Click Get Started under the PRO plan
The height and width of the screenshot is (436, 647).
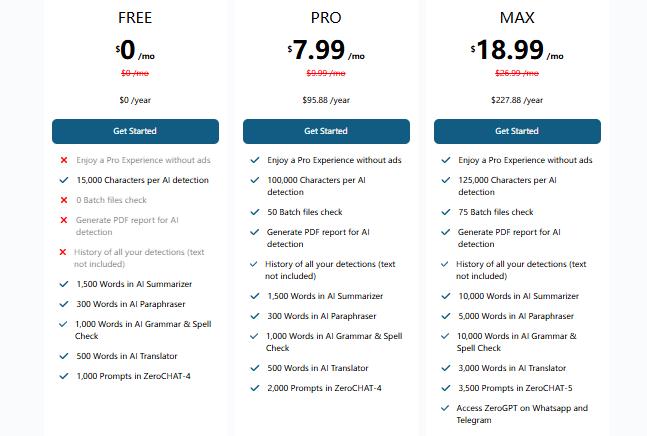[x=326, y=131]
